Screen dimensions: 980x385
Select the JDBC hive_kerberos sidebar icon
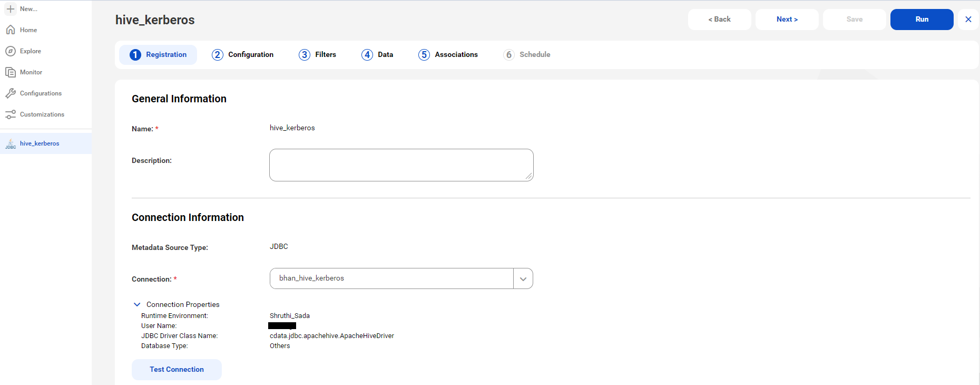click(x=11, y=143)
